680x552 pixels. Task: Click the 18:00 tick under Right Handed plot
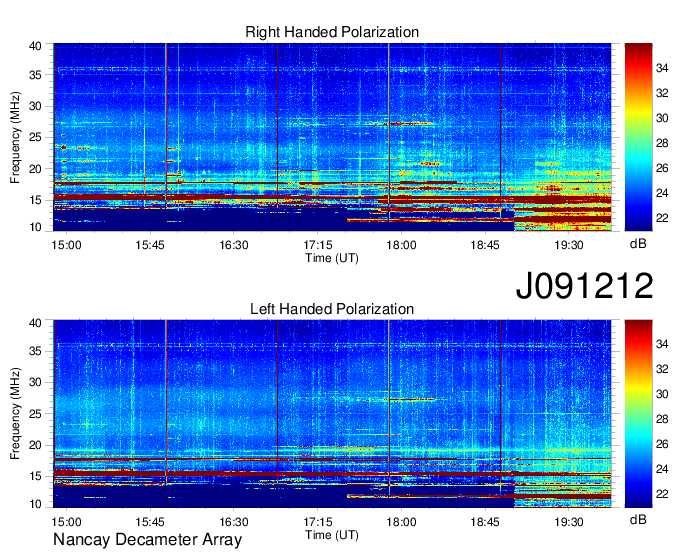pyautogui.click(x=401, y=245)
